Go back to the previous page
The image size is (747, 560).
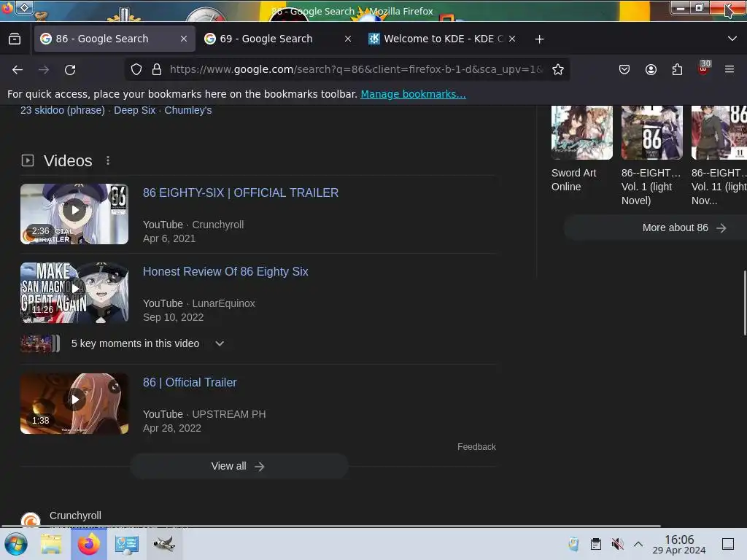(18, 69)
